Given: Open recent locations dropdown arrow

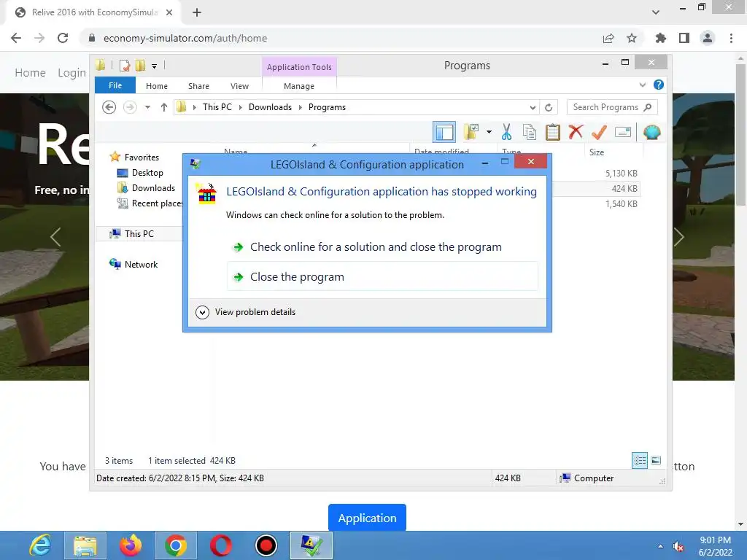Looking at the screenshot, I should click(147, 107).
